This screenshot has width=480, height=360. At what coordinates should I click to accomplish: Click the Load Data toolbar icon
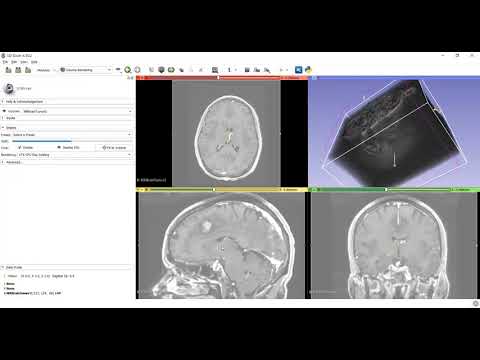pos(8,70)
